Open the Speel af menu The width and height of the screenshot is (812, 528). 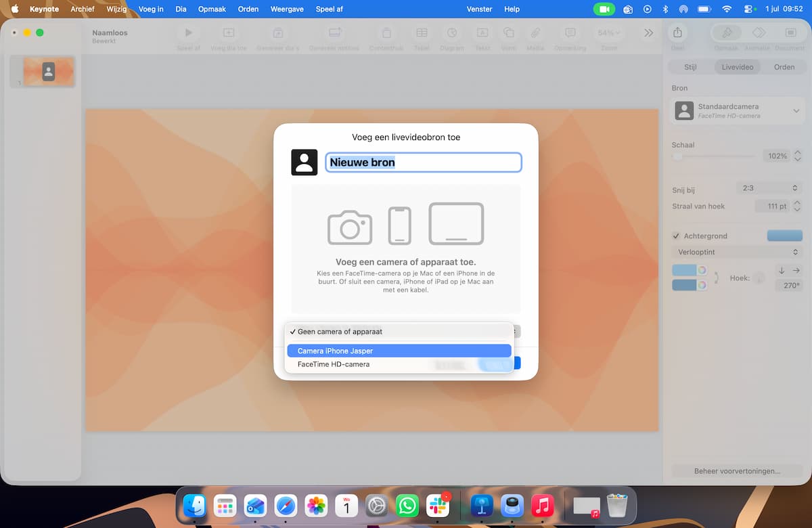[x=330, y=9]
